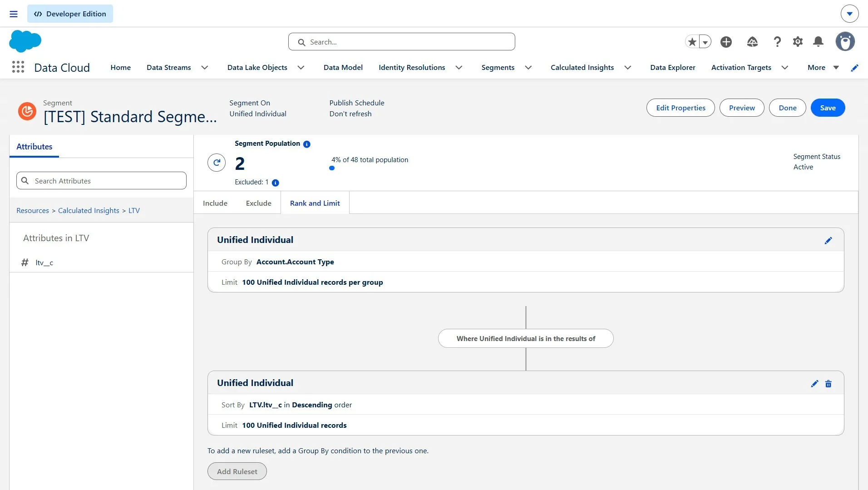Focus the Search Attributes field

(101, 181)
